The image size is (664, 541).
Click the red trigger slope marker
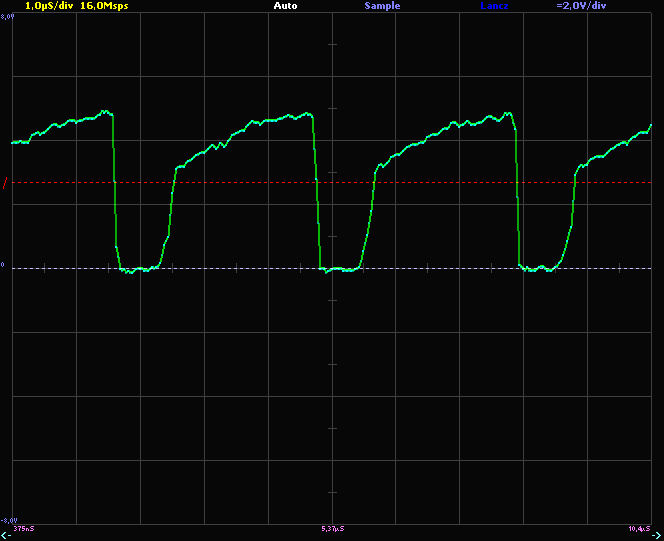pyautogui.click(x=5, y=183)
